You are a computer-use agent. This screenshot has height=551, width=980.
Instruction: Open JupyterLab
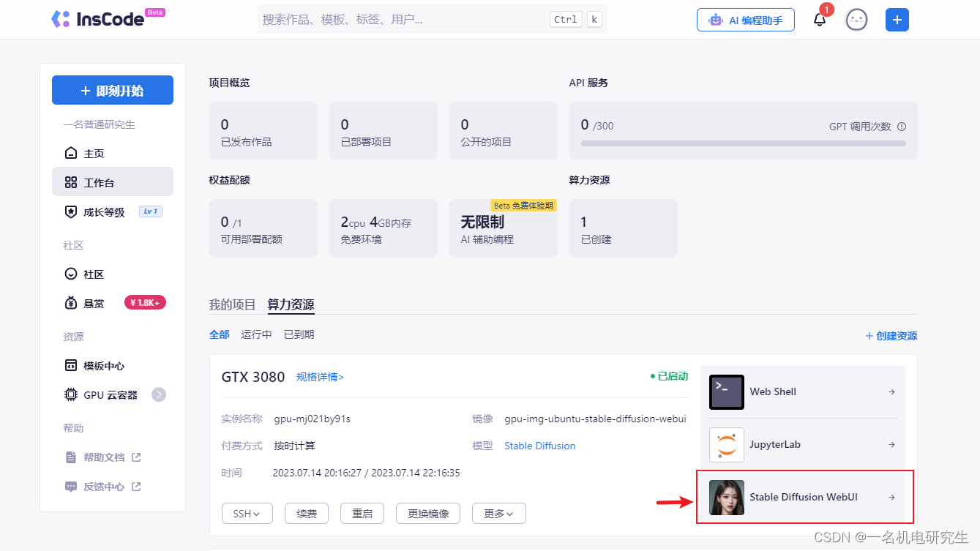point(803,445)
